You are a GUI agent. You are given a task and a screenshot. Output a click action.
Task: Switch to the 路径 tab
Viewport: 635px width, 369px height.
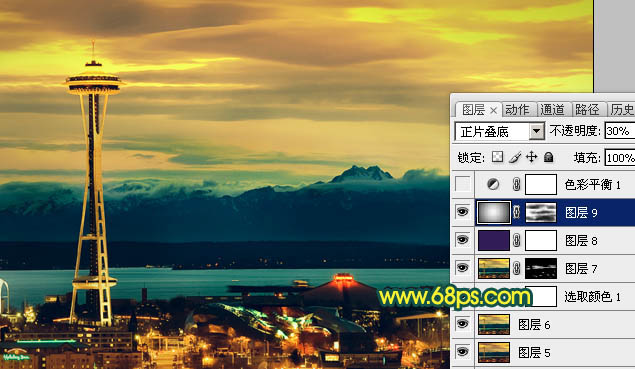pyautogui.click(x=587, y=109)
